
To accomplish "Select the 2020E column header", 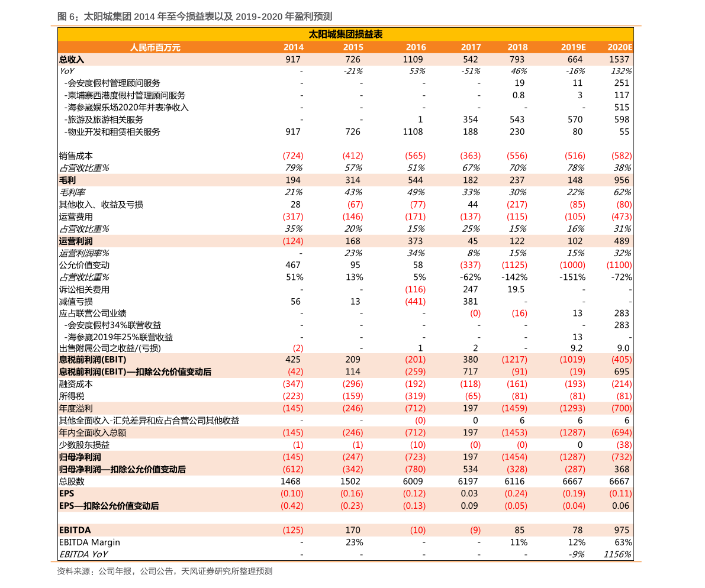I will click(620, 47).
